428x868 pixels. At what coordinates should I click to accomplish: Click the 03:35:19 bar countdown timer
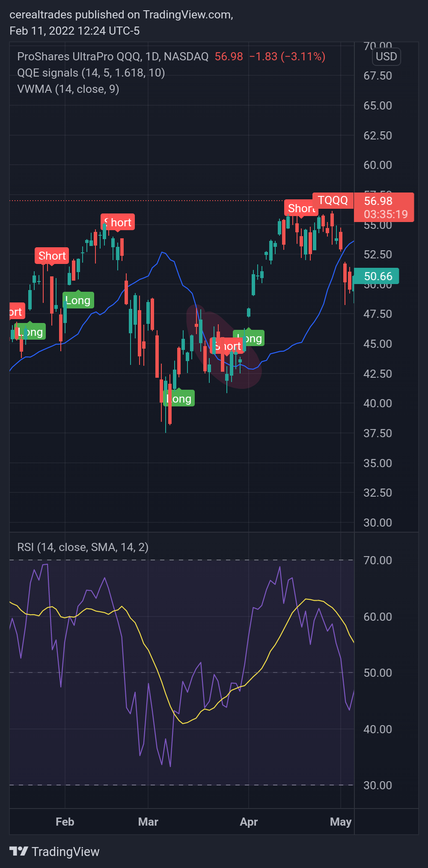[x=386, y=214]
